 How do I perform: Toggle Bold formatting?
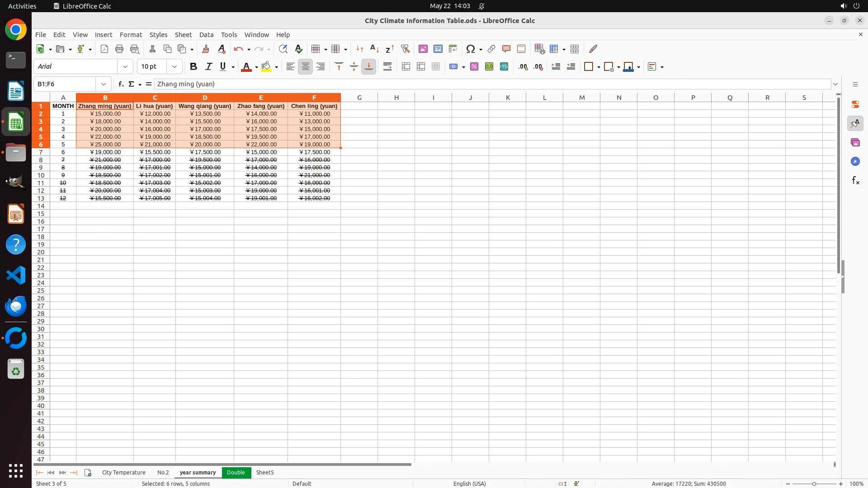[193, 66]
